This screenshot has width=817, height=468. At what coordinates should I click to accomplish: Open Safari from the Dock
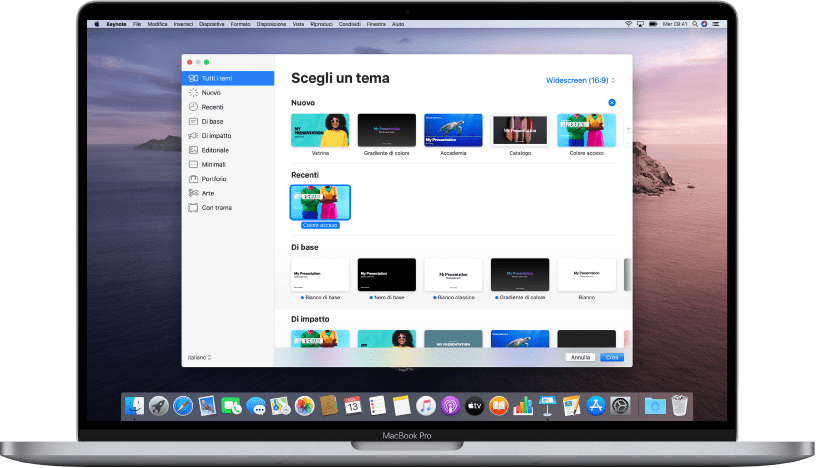[183, 406]
